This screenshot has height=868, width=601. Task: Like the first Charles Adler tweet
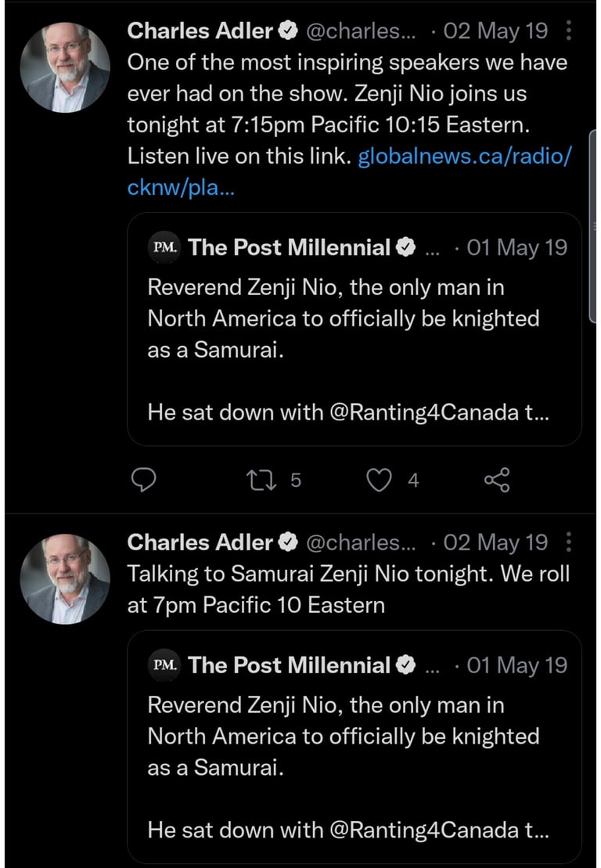[380, 480]
